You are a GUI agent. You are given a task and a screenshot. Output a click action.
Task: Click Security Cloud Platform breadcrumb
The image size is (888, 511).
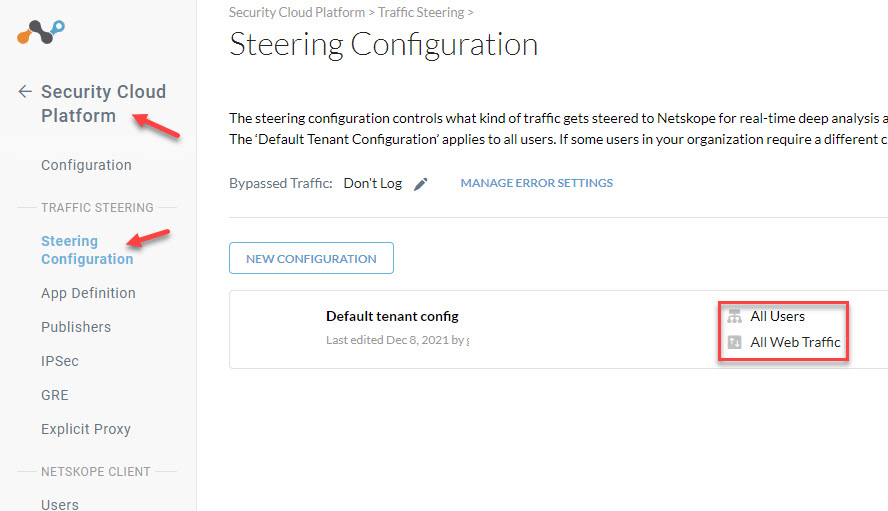pos(297,12)
